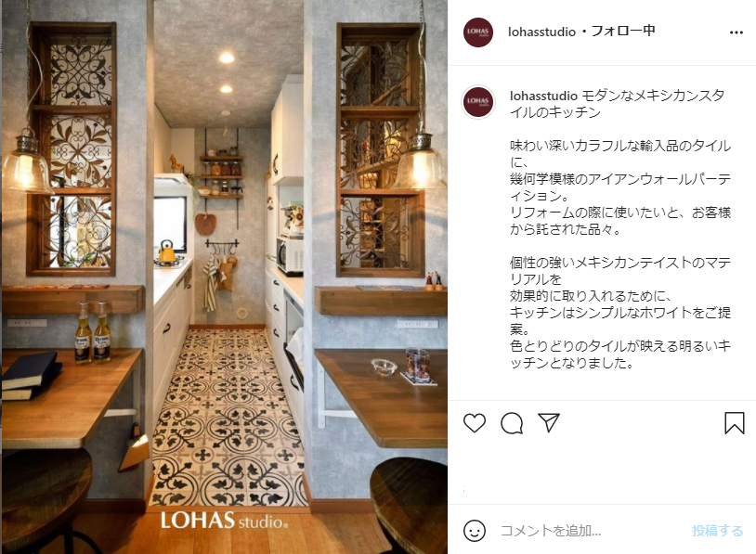This screenshot has height=554, width=756.
Task: Click the LOHAS studio watermark on photo
Action: 224,521
